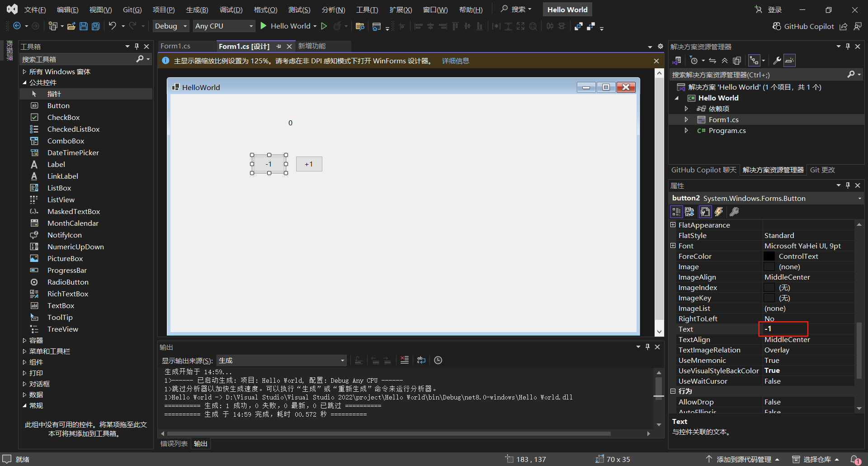This screenshot has width=868, height=466.
Task: Show properties in categorized view
Action: [676, 212]
